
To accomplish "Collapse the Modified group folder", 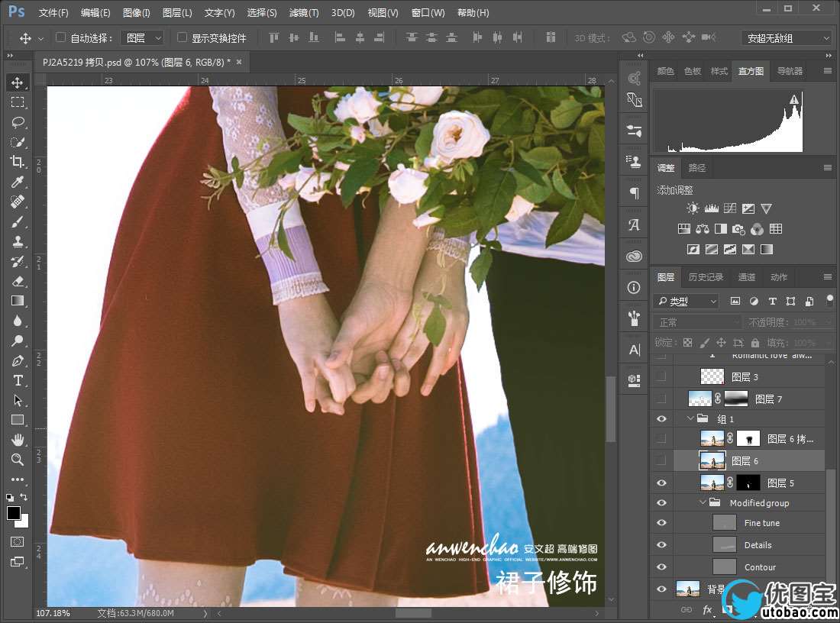I will tap(703, 502).
